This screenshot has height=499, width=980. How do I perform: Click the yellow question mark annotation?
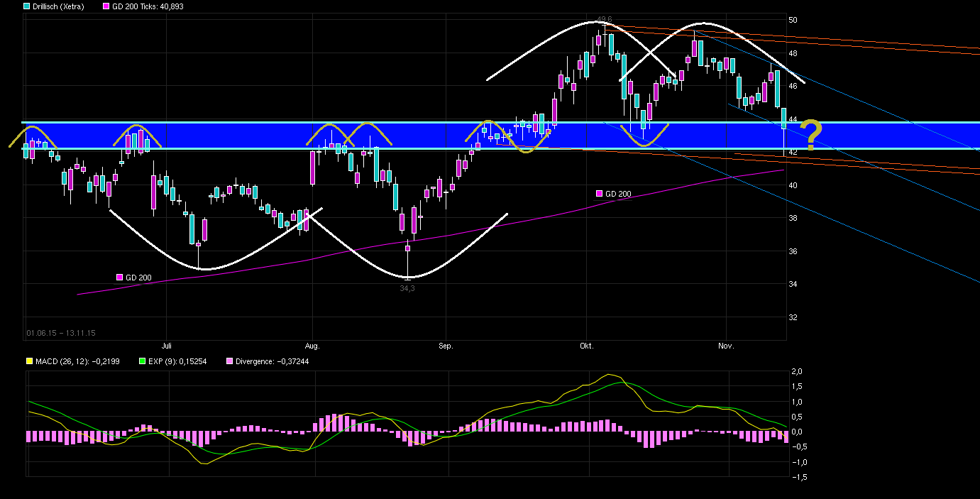coord(812,136)
